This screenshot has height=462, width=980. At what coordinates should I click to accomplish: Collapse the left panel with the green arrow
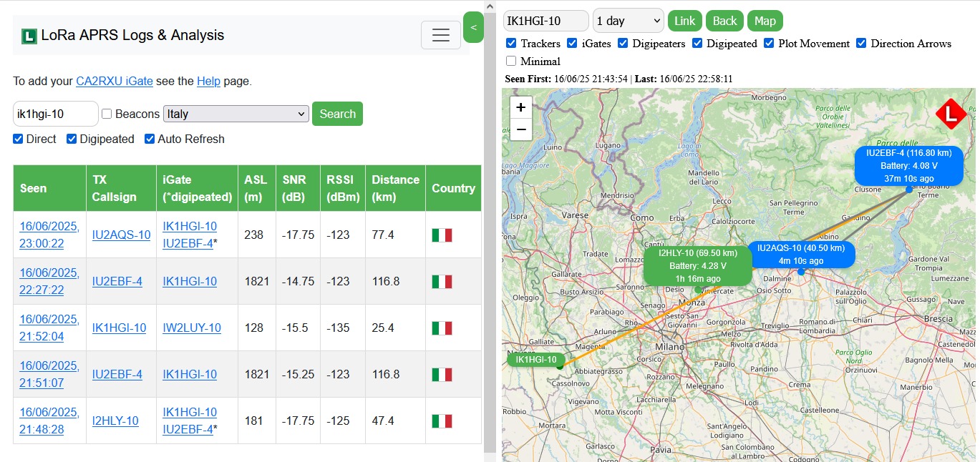click(x=473, y=28)
